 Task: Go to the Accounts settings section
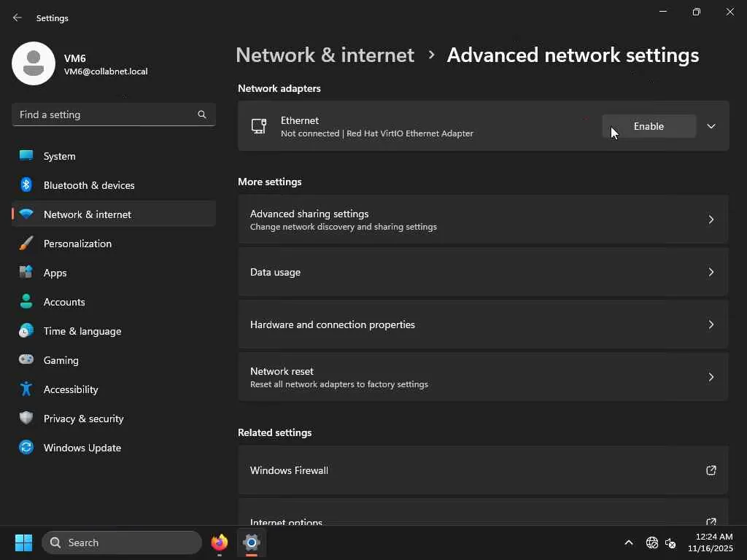tap(64, 302)
